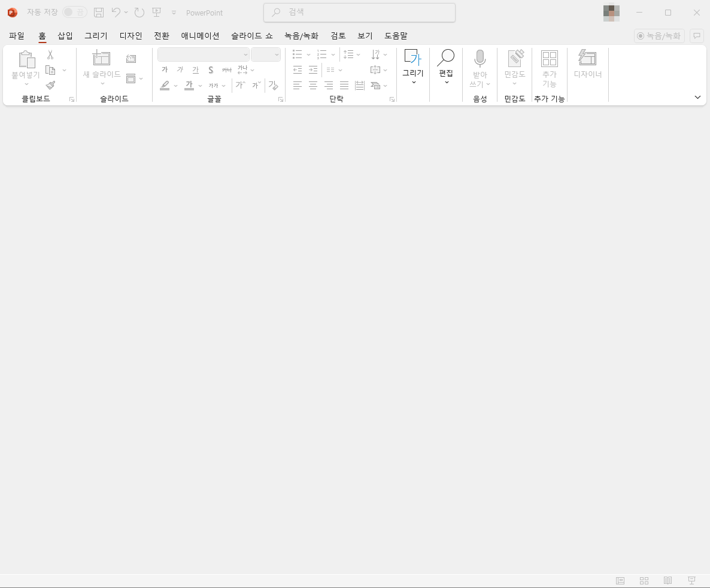710x588 pixels.
Task: Click the 검색 search box
Action: [x=360, y=13]
